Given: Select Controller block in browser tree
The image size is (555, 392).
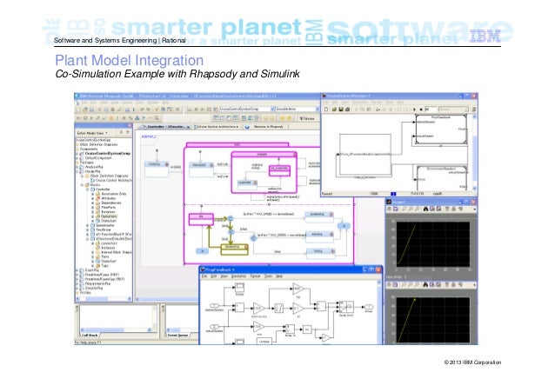Looking at the screenshot, I should coord(103,189).
